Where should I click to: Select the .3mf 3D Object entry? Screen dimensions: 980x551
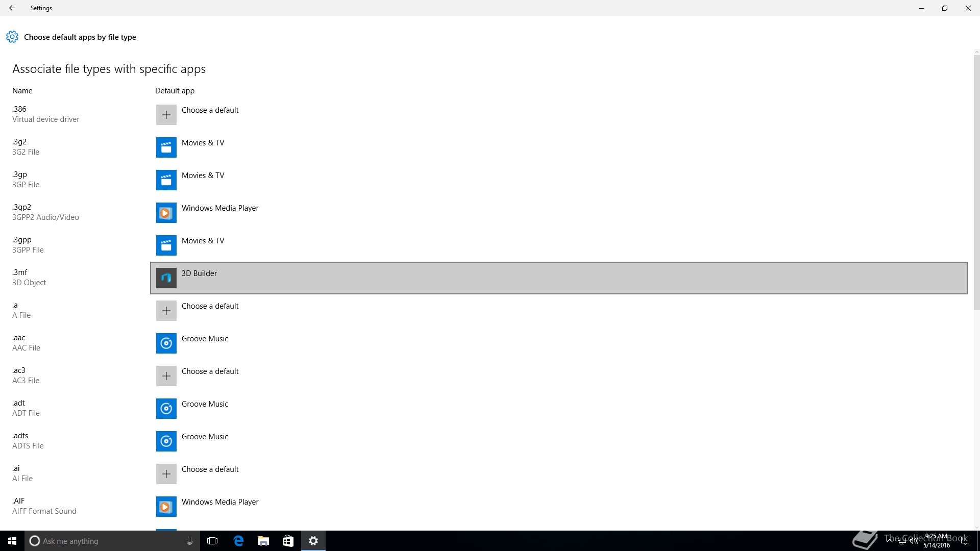[x=29, y=278]
